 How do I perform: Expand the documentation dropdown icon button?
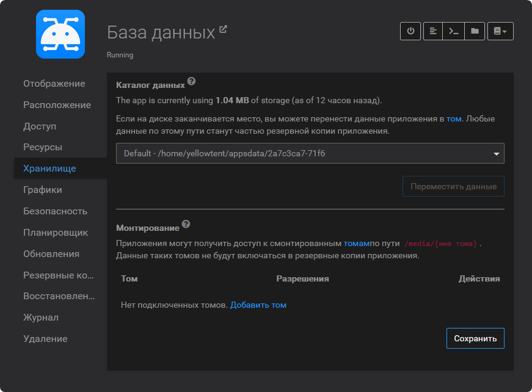500,31
